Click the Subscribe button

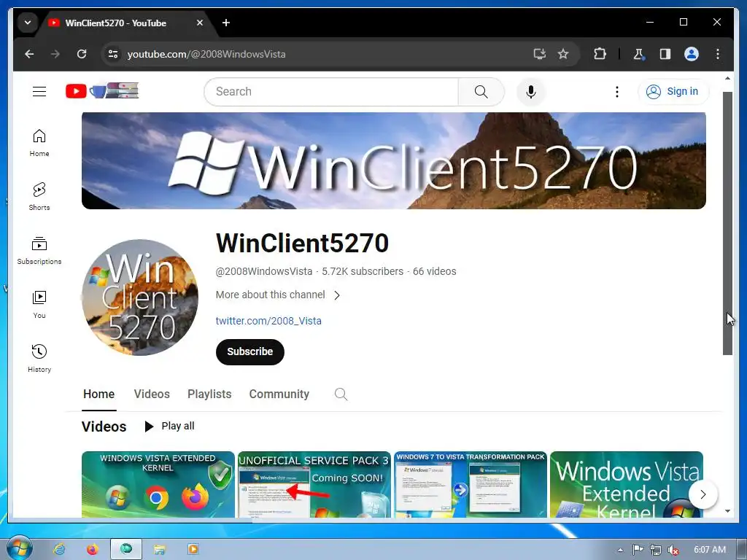click(x=250, y=352)
